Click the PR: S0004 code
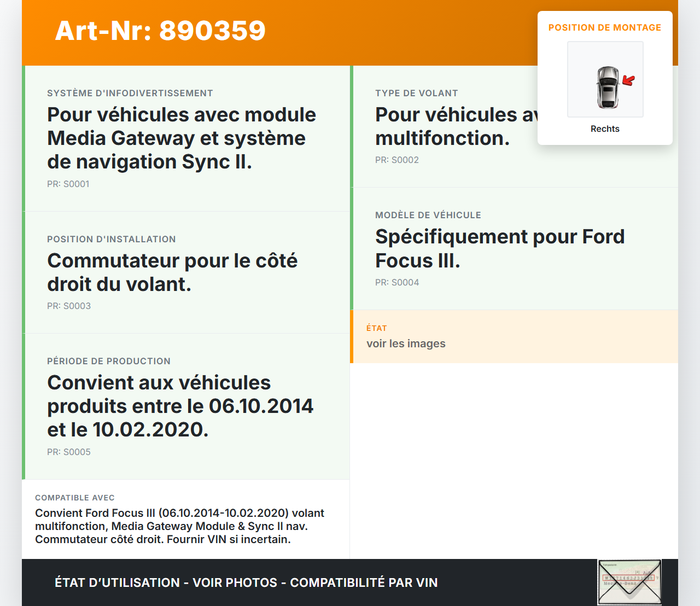Image resolution: width=700 pixels, height=606 pixels. pyautogui.click(x=397, y=283)
